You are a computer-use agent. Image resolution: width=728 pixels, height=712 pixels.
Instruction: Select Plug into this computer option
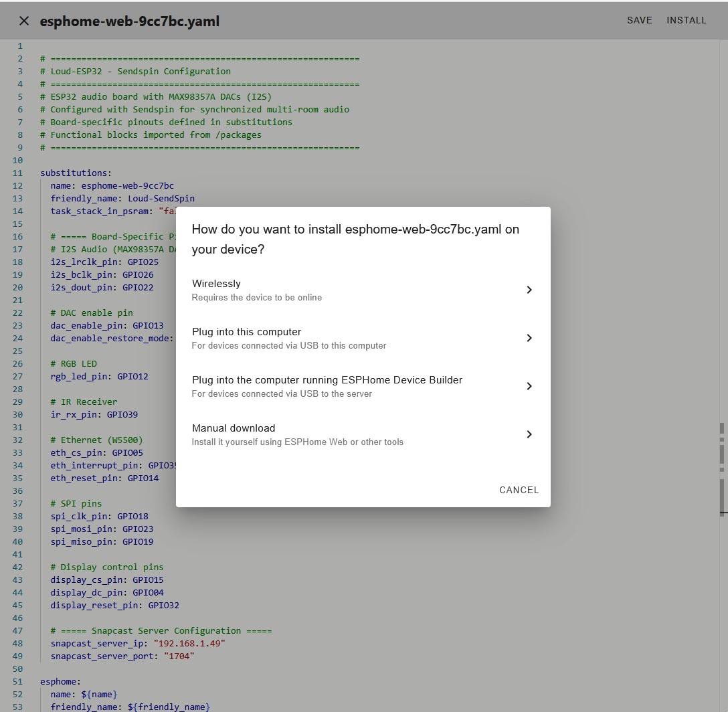coord(363,338)
